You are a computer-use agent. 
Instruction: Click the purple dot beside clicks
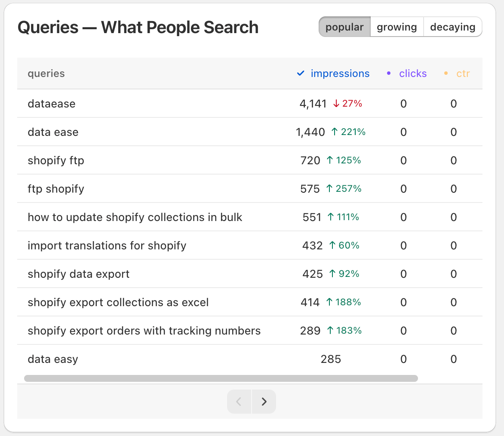pyautogui.click(x=389, y=74)
